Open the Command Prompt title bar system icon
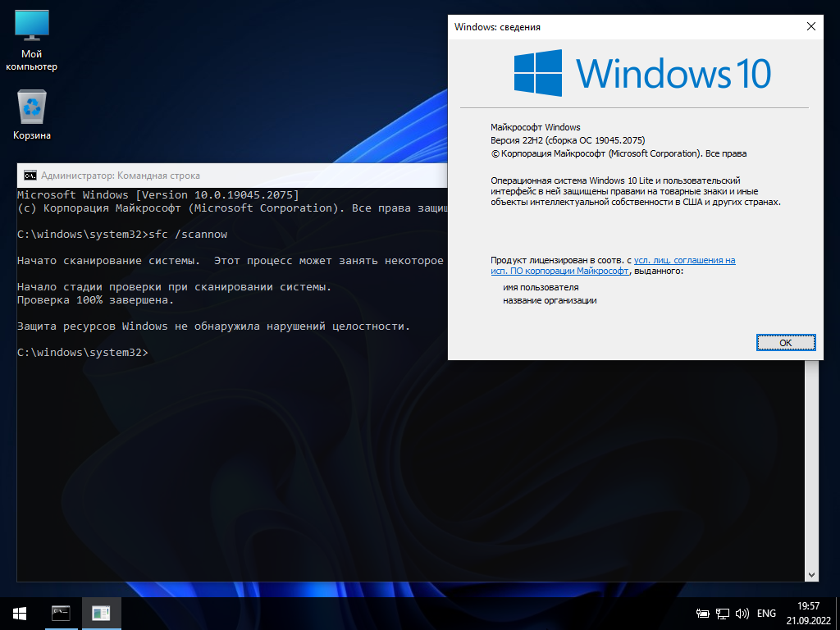The width and height of the screenshot is (840, 630). pyautogui.click(x=30, y=176)
